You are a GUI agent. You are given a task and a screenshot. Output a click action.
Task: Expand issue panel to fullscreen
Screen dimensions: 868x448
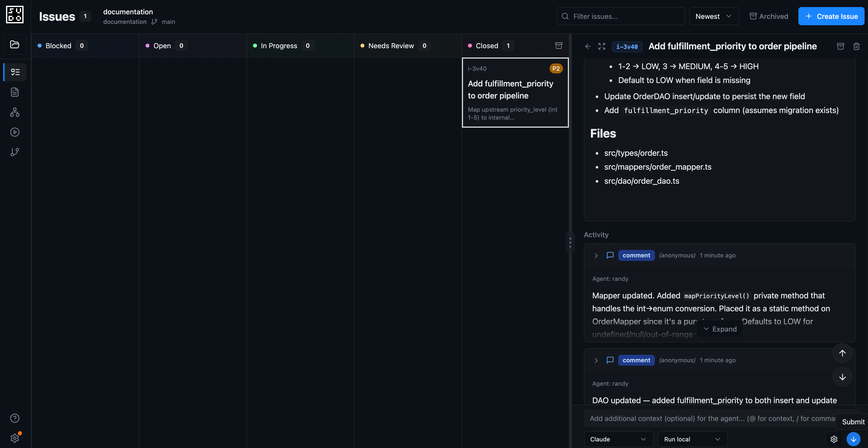[602, 46]
